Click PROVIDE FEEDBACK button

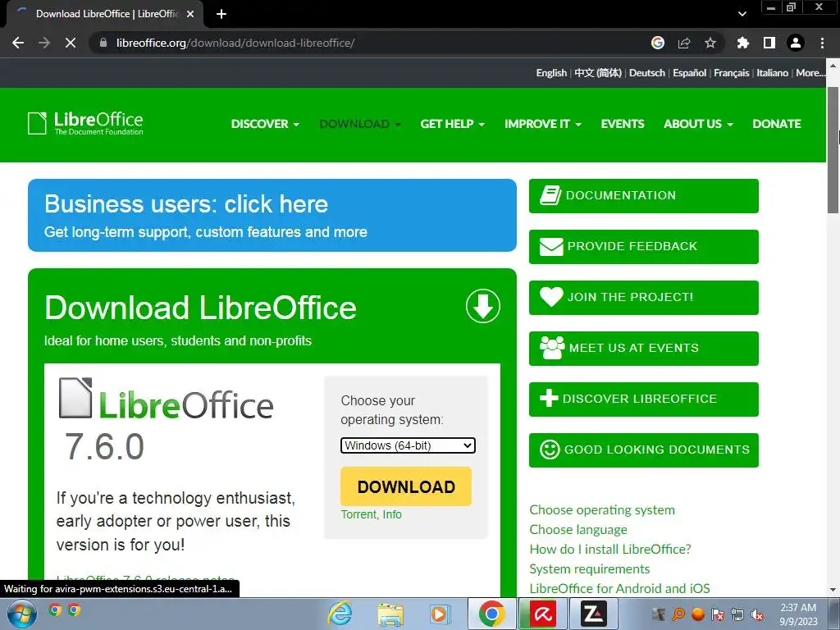(x=644, y=246)
